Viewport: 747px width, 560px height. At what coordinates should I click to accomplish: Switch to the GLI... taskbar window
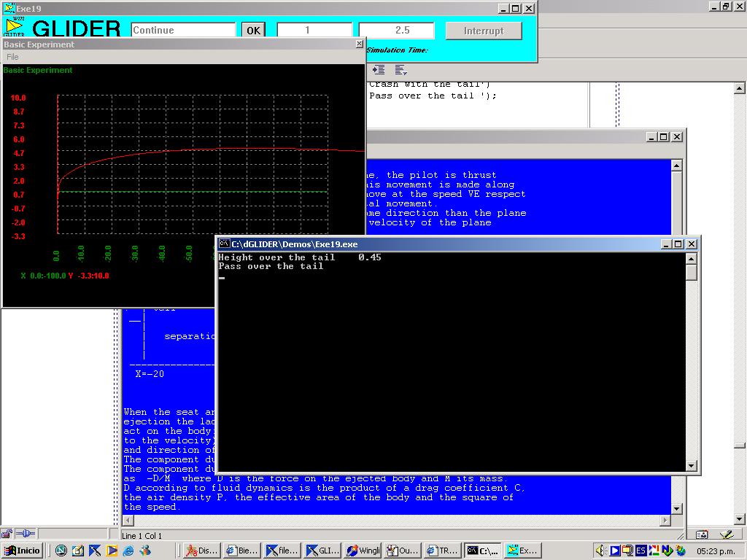(x=322, y=551)
